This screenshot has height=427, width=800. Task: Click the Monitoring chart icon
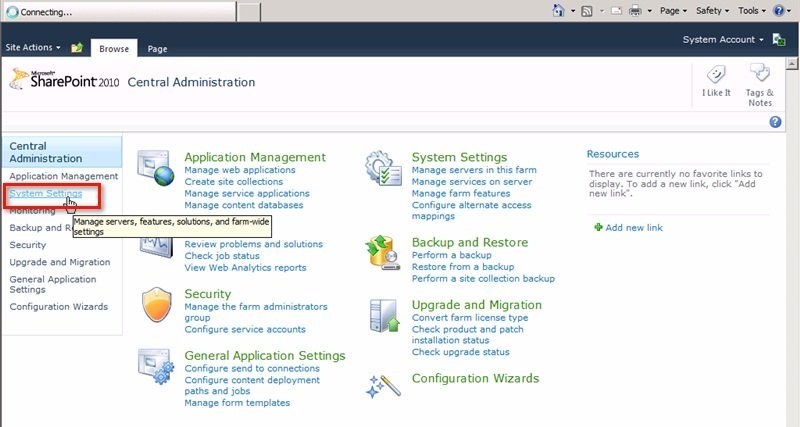pyautogui.click(x=156, y=248)
